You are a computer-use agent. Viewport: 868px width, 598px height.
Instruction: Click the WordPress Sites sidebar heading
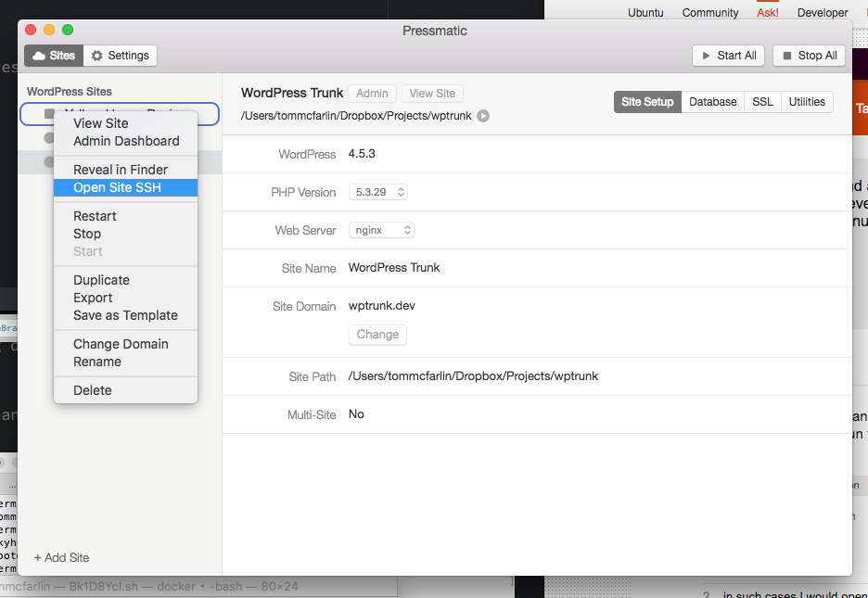70,91
